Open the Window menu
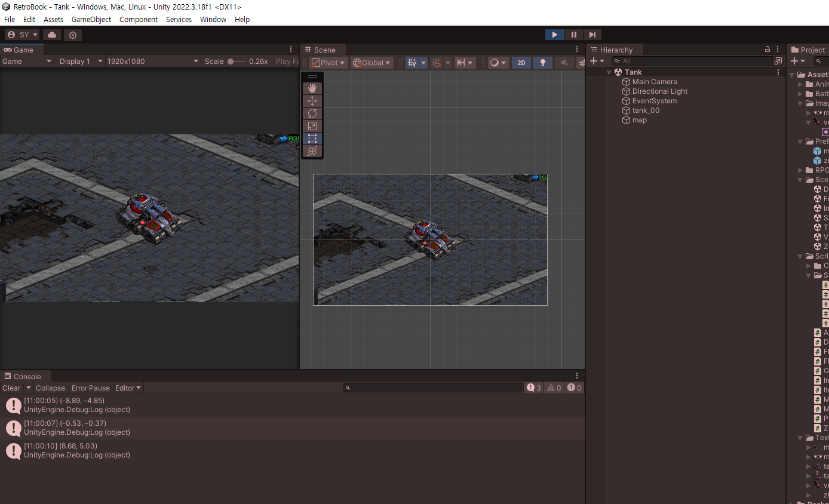Viewport: 829px width, 504px height. (213, 19)
